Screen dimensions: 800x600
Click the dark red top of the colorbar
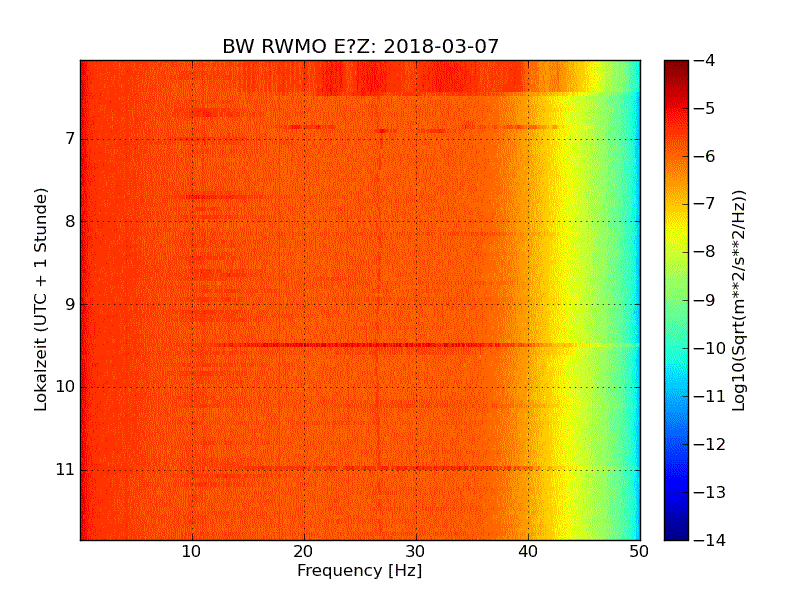point(676,69)
